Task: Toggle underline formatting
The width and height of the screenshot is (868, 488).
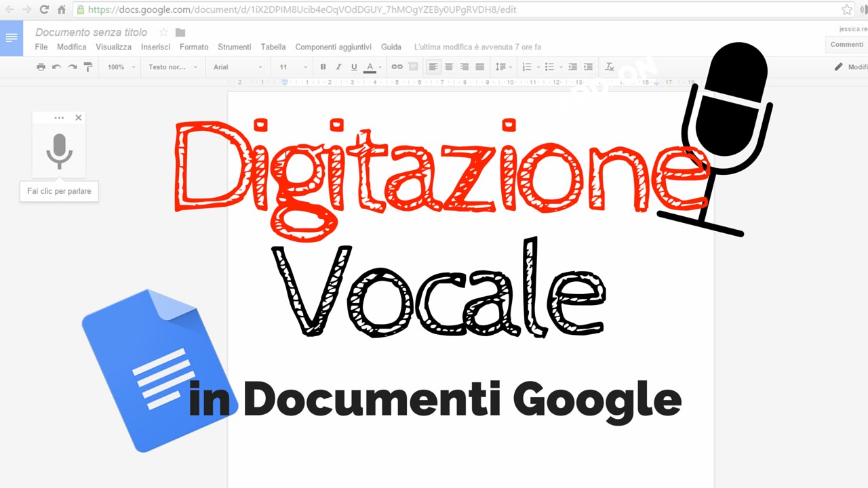Action: (x=354, y=67)
